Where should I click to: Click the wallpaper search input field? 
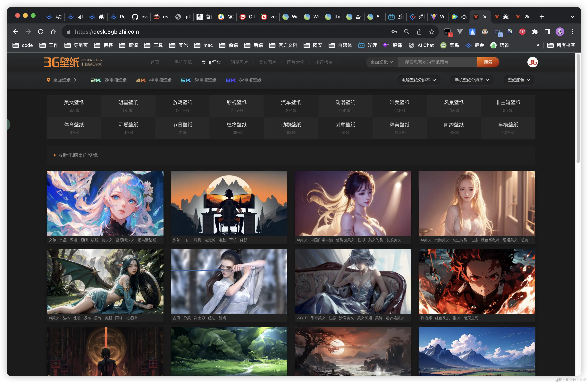click(x=437, y=62)
